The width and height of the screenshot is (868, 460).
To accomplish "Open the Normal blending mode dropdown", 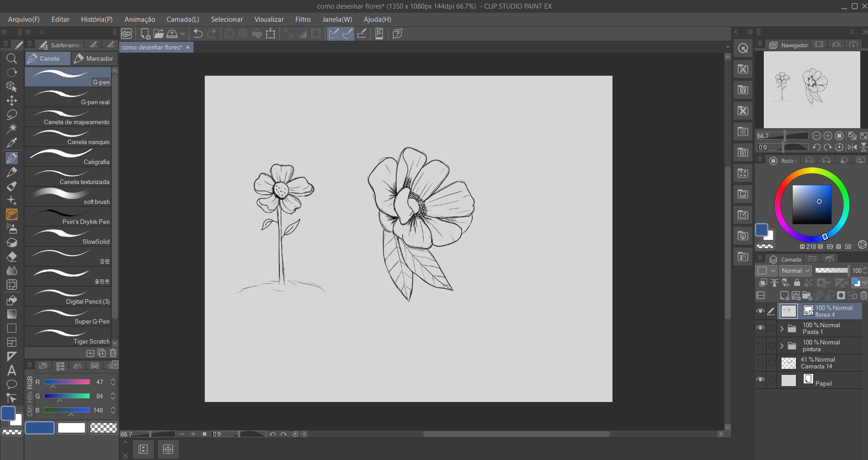I will (796, 271).
